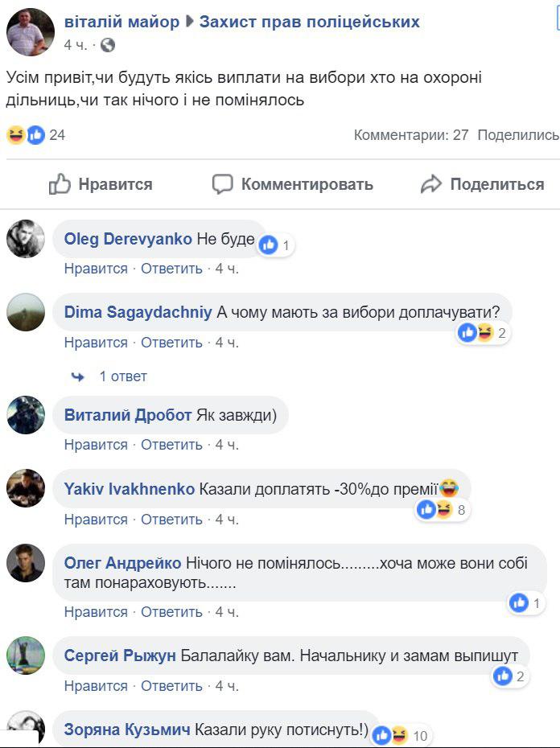Click the comment bubble icon next to Комментировать

(x=223, y=184)
